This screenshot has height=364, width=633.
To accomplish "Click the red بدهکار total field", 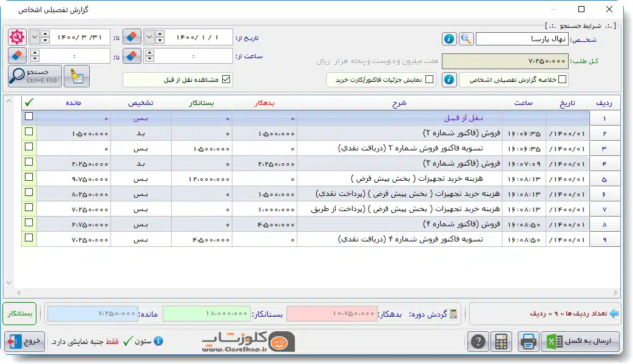I will tap(331, 314).
